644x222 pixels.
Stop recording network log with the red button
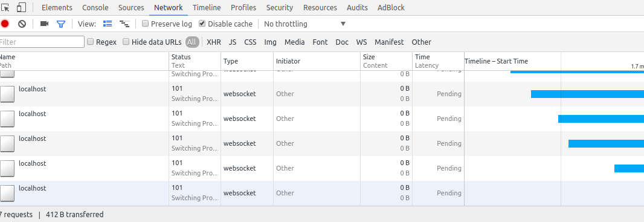point(4,24)
